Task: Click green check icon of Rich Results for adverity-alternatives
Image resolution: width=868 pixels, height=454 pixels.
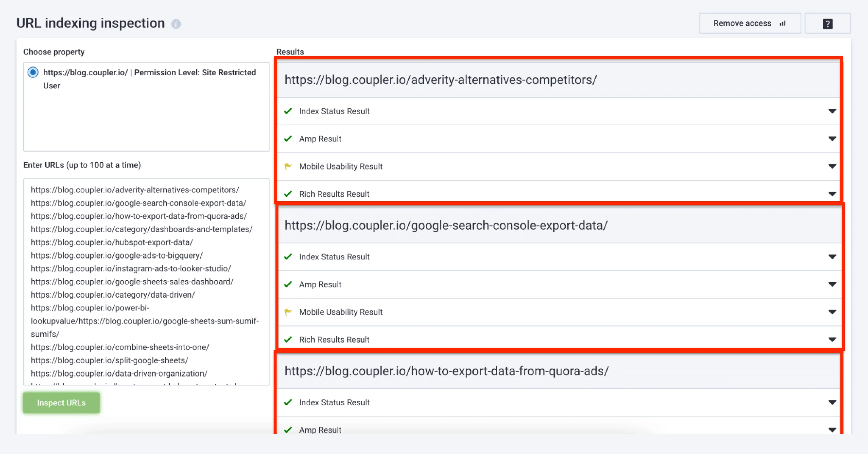Action: (288, 194)
